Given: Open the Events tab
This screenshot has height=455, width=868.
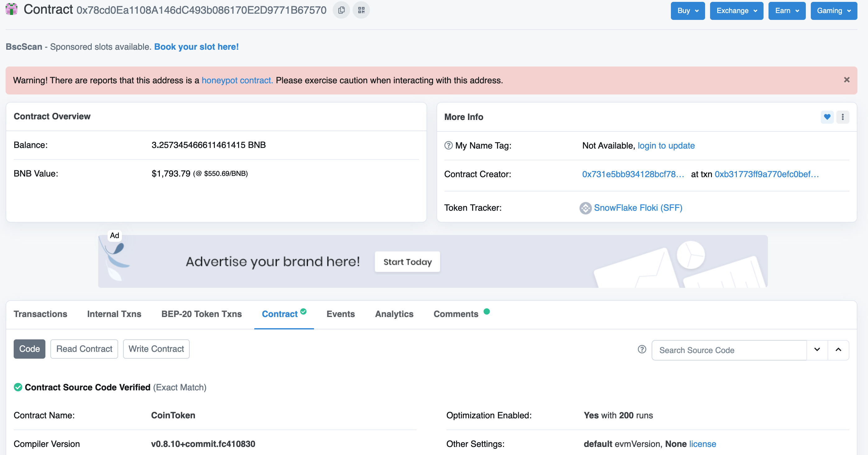Looking at the screenshot, I should point(340,314).
